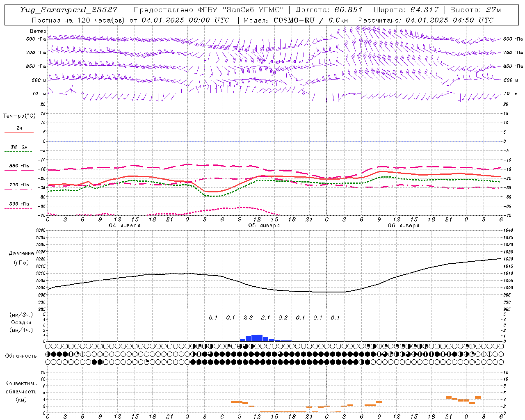Select the Тем-ра(°C) axis label

tap(19, 116)
